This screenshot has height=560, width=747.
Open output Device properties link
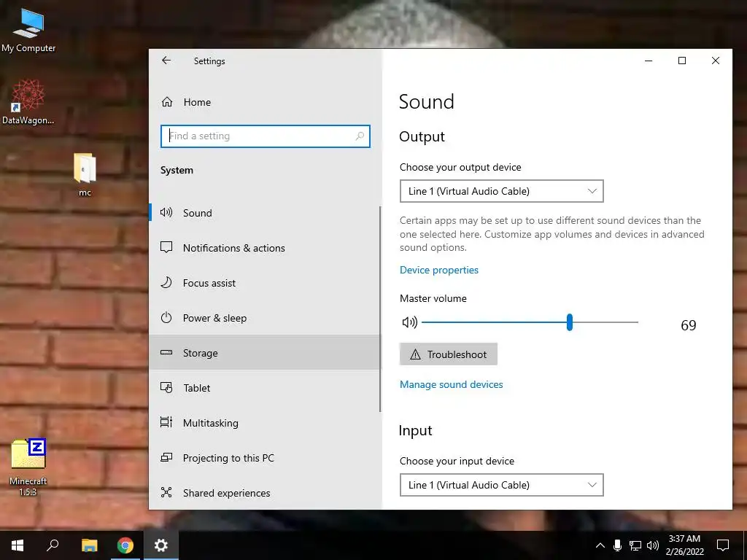click(x=438, y=270)
